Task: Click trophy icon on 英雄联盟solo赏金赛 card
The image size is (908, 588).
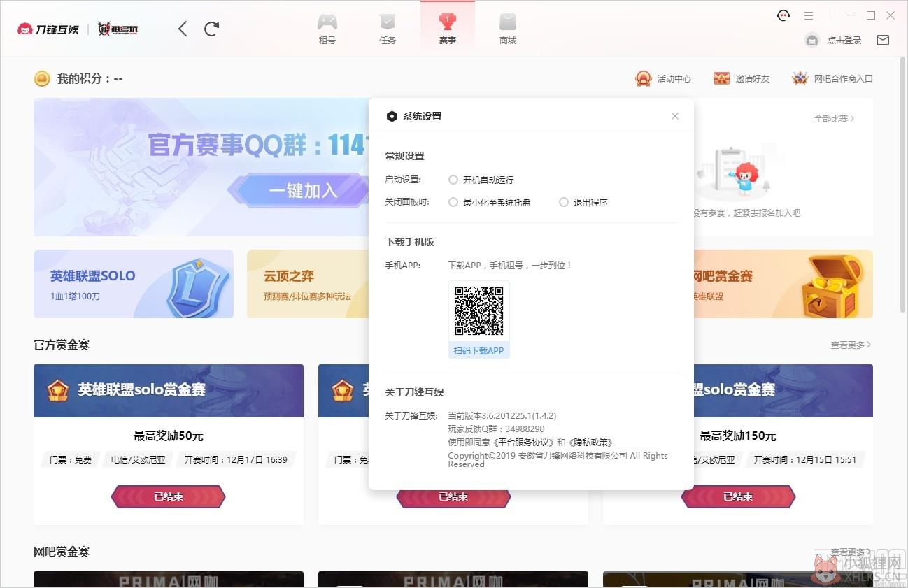Action: [x=58, y=390]
